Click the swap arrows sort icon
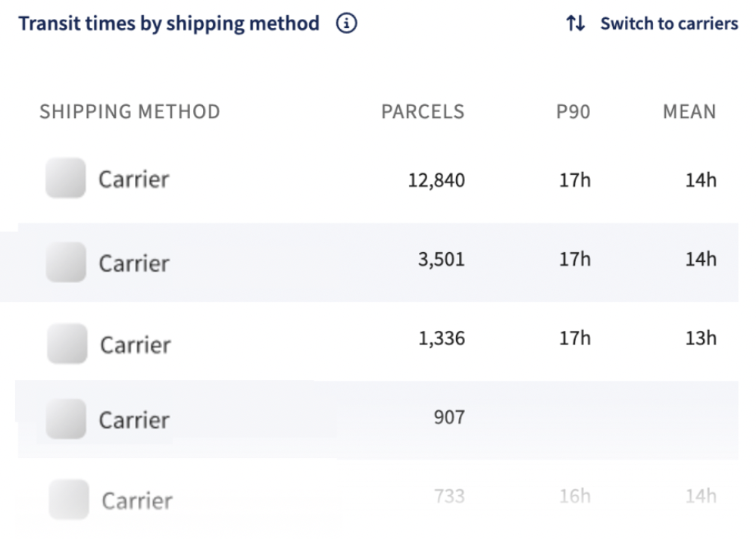The image size is (756, 539). (576, 23)
